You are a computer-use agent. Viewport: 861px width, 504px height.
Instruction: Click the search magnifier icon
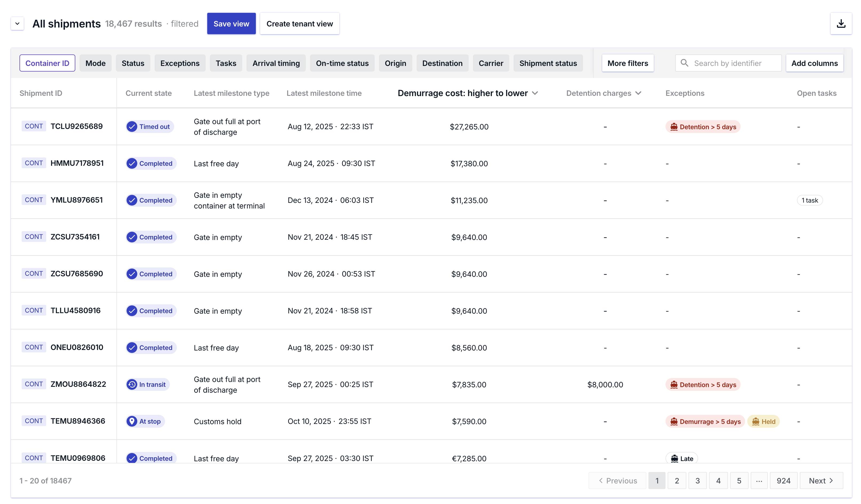tap(684, 63)
